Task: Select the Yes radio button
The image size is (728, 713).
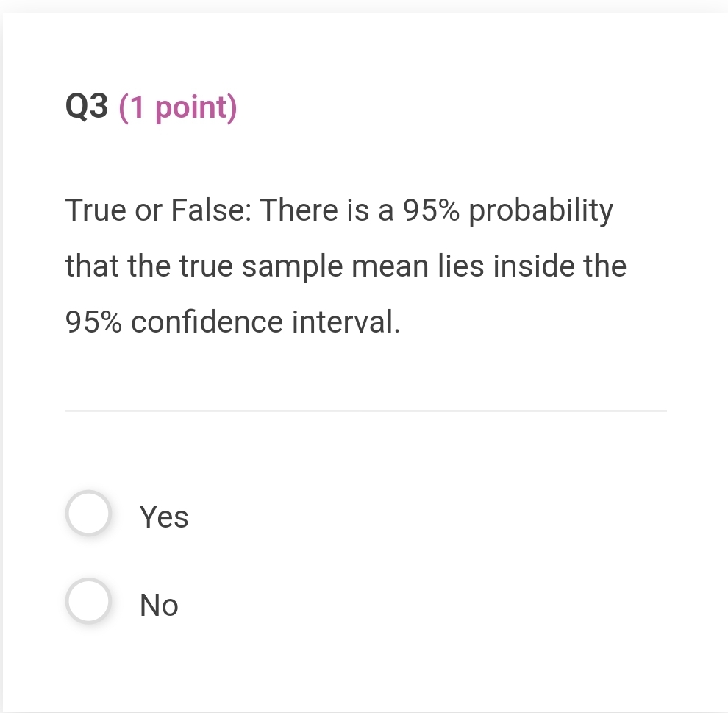Action: 88,514
